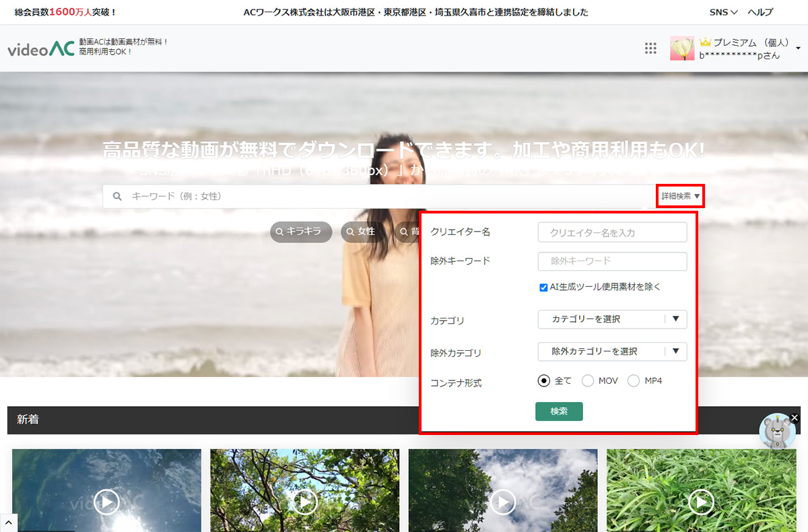This screenshot has height=532, width=808.
Task: Open the カテゴリーを選択 dropdown
Action: pyautogui.click(x=613, y=319)
